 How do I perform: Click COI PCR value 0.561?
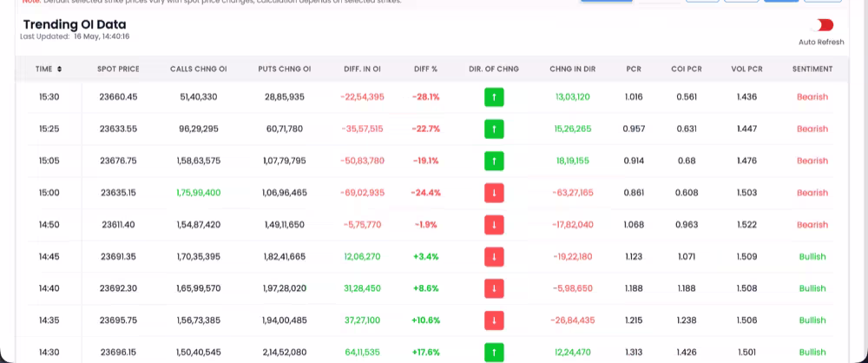coord(687,97)
